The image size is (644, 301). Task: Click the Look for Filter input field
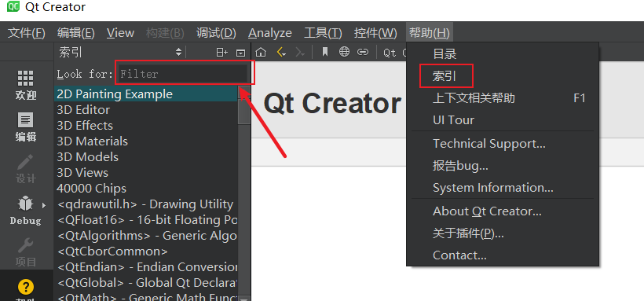[x=183, y=74]
